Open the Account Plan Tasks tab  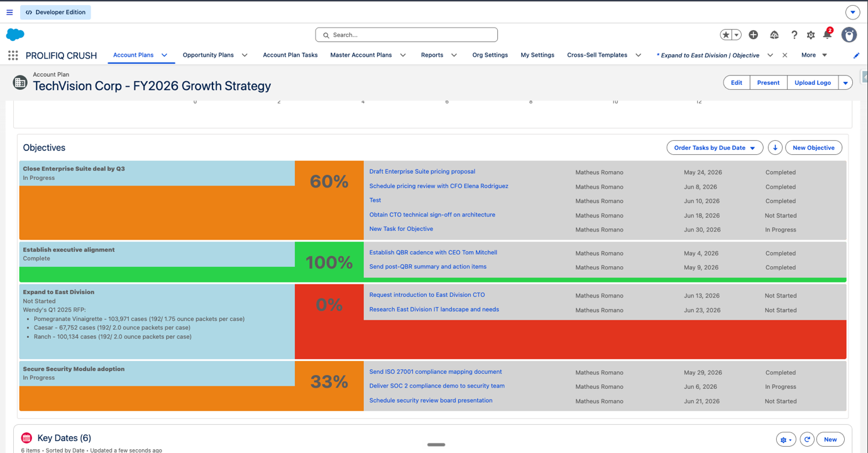coord(290,55)
